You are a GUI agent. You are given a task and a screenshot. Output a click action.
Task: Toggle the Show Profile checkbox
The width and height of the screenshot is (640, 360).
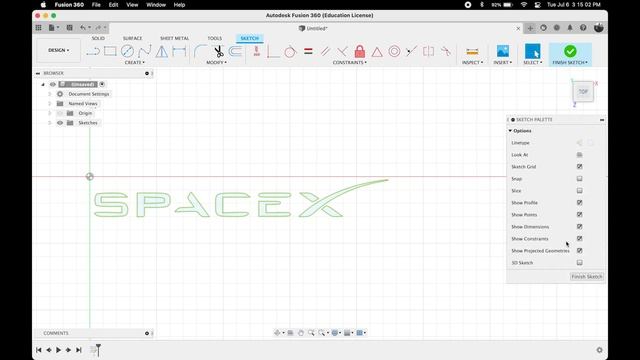click(579, 202)
